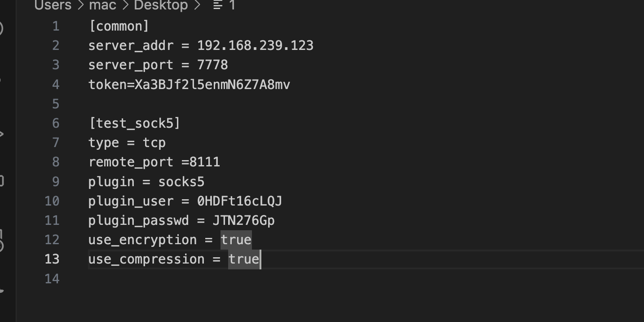Click the server_port value 7778
Image resolution: width=644 pixels, height=322 pixels.
[x=212, y=65]
